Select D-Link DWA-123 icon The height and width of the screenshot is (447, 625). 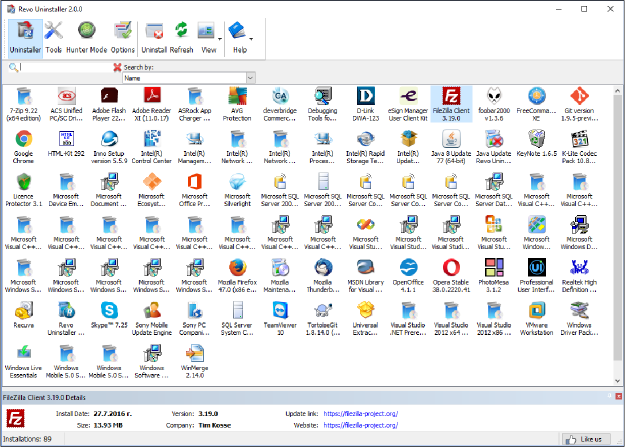[366, 104]
